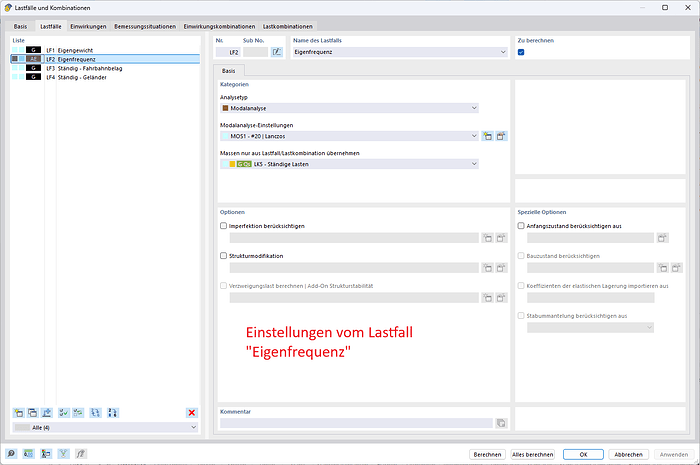Click the search magnifier icon in the bottom bar
Image resolution: width=700 pixels, height=465 pixels.
(11, 454)
